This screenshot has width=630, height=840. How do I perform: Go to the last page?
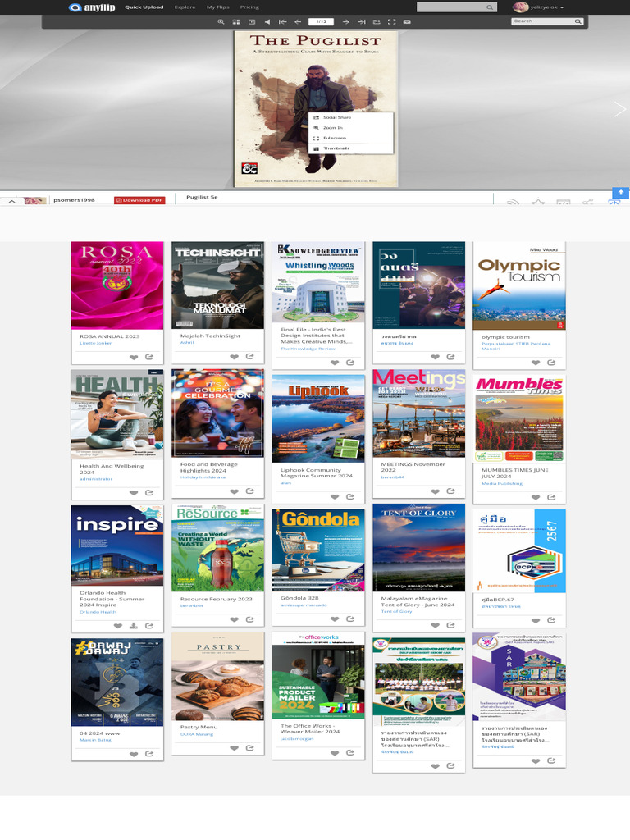[x=362, y=21]
